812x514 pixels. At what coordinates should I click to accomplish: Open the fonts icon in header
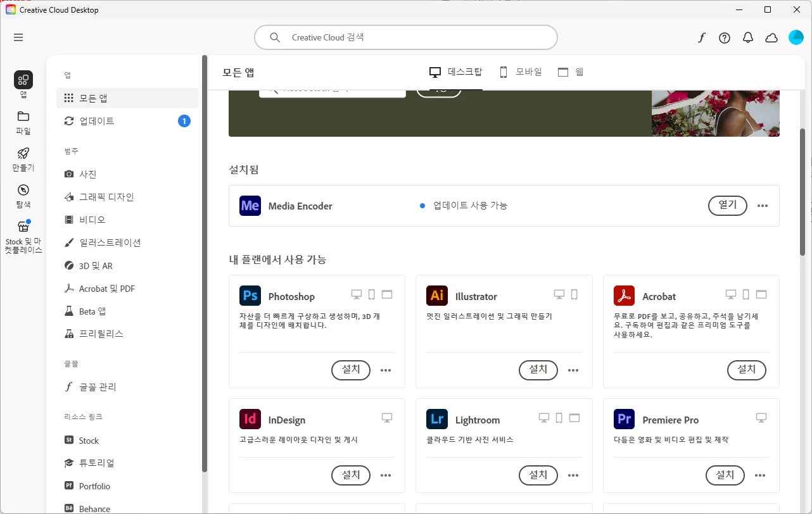click(702, 38)
